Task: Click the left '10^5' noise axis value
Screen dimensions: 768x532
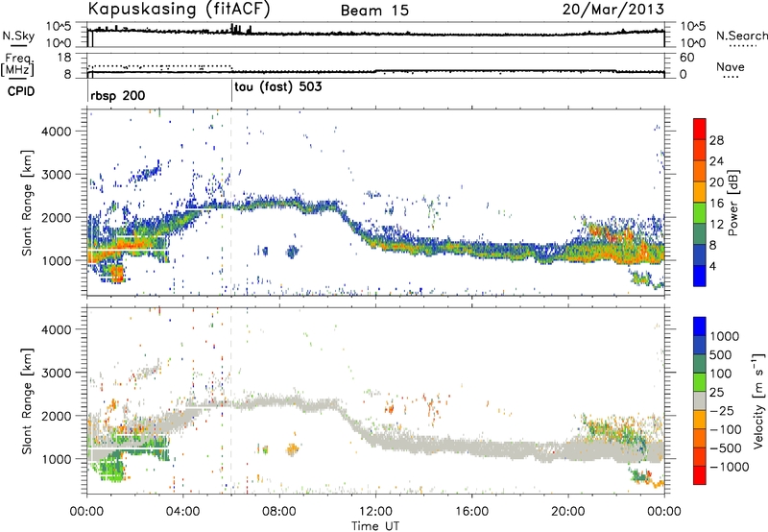Action: coord(59,26)
